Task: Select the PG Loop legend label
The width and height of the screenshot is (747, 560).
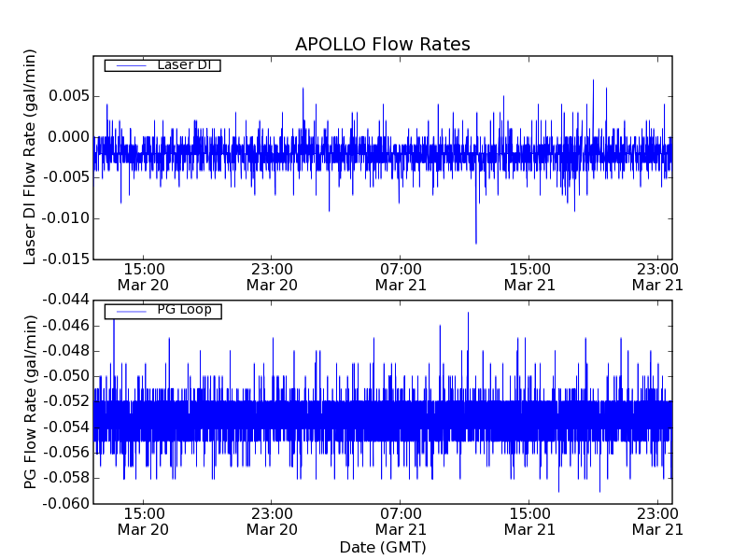Action: tap(184, 310)
